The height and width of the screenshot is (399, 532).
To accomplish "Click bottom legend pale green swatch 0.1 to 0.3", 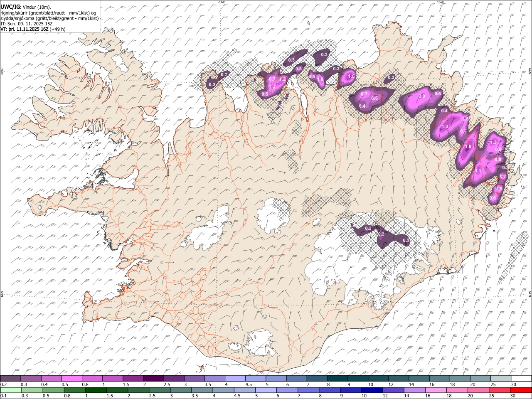I will point(10,390).
